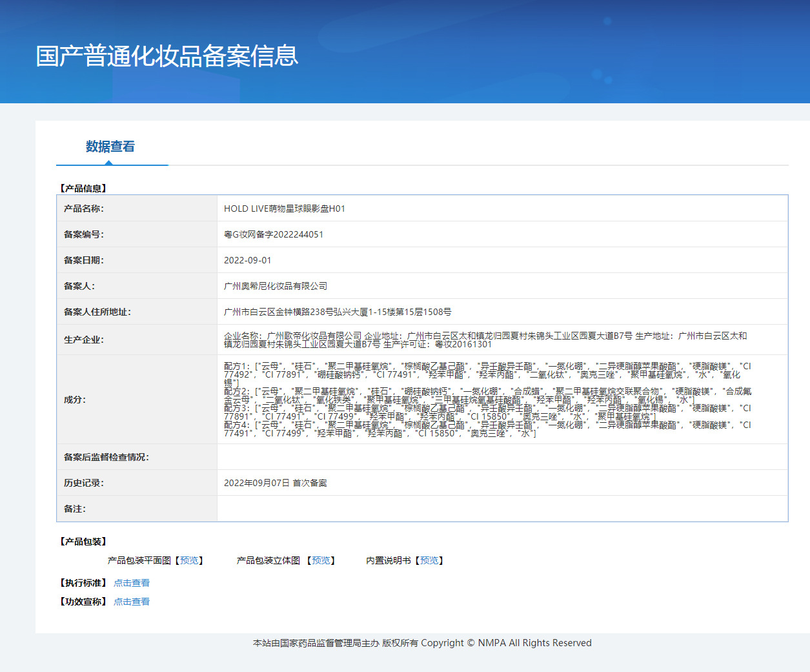
Task: Click the 【功效宣称】 label
Action: click(83, 602)
